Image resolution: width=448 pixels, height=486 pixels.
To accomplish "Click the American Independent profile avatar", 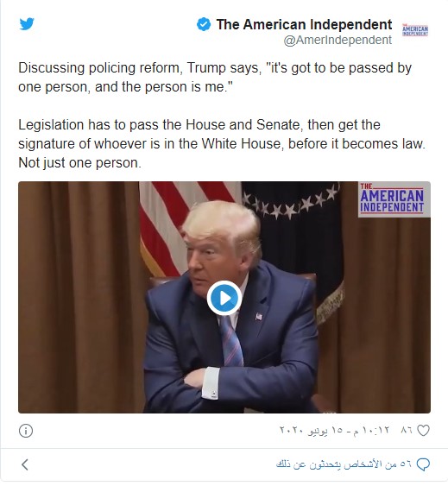I will coord(415,29).
